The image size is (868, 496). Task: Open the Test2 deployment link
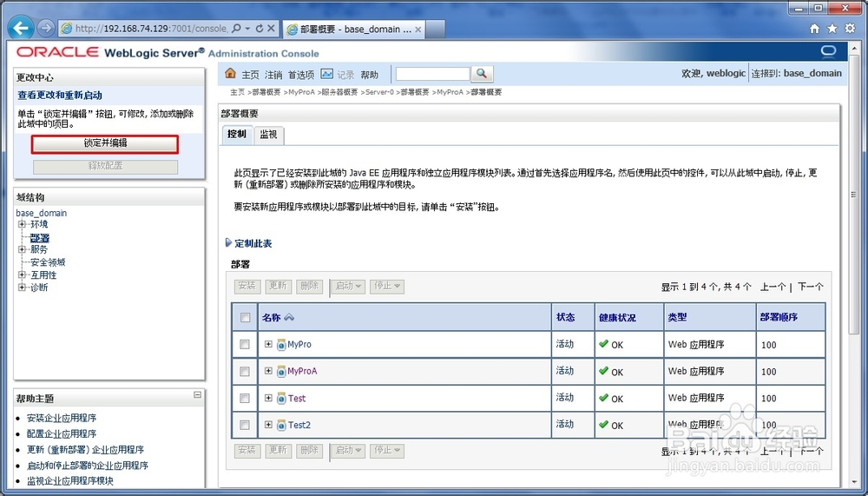299,425
